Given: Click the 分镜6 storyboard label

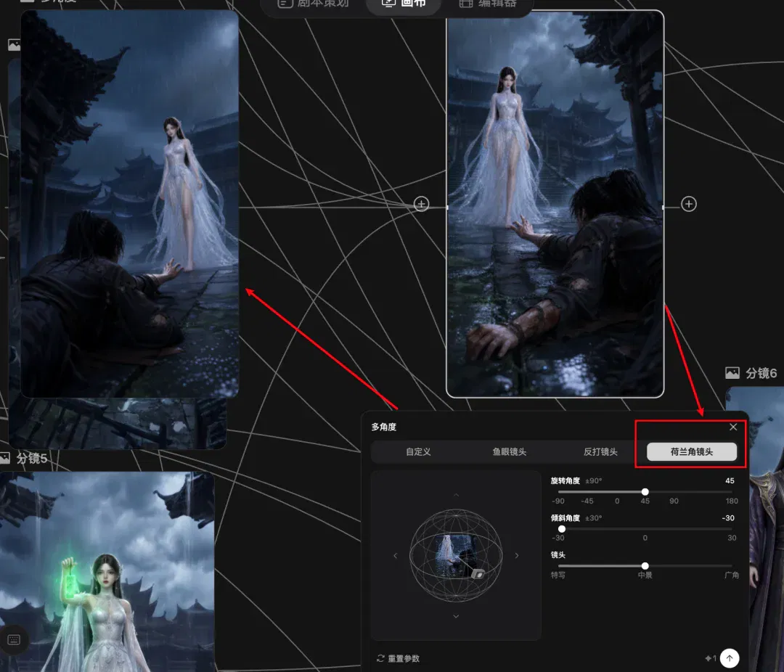Looking at the screenshot, I should [761, 374].
